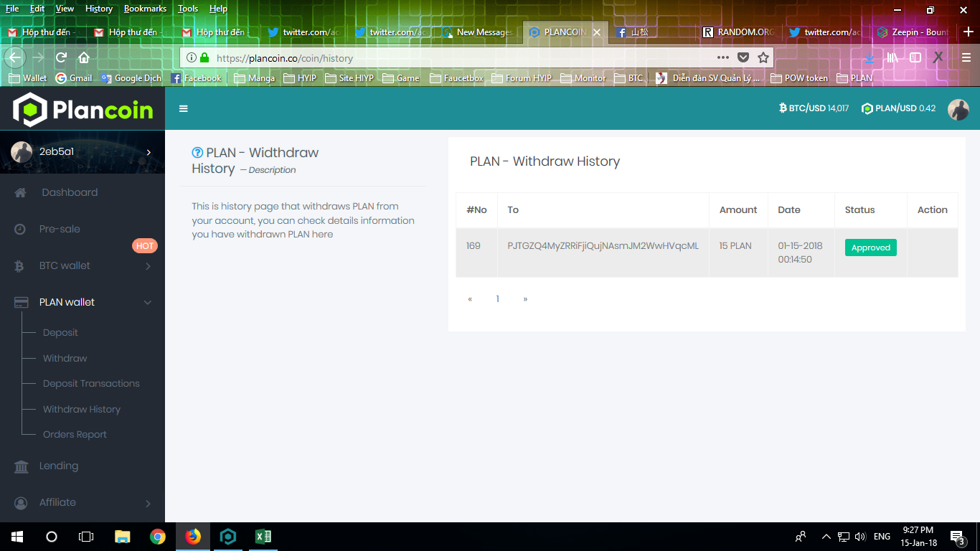
Task: Open Task View on taskbar
Action: (x=86, y=537)
